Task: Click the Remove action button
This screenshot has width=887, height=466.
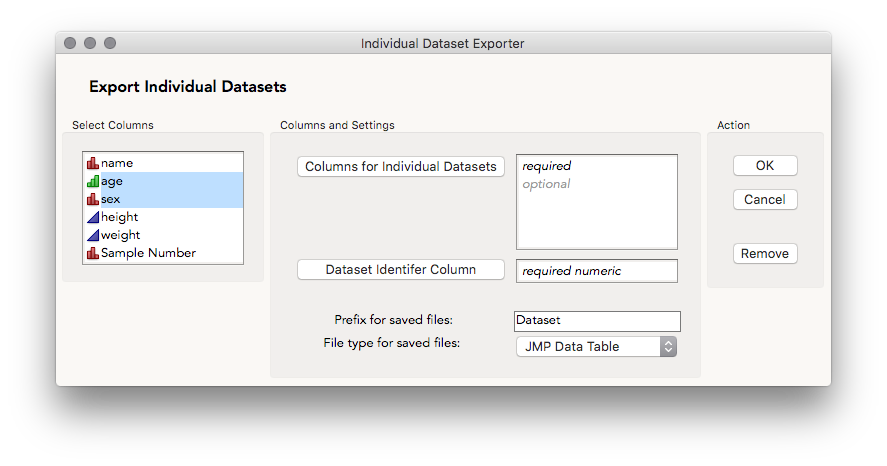Action: (765, 253)
